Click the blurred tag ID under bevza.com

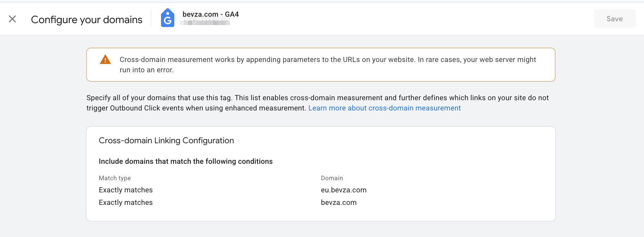(205, 23)
